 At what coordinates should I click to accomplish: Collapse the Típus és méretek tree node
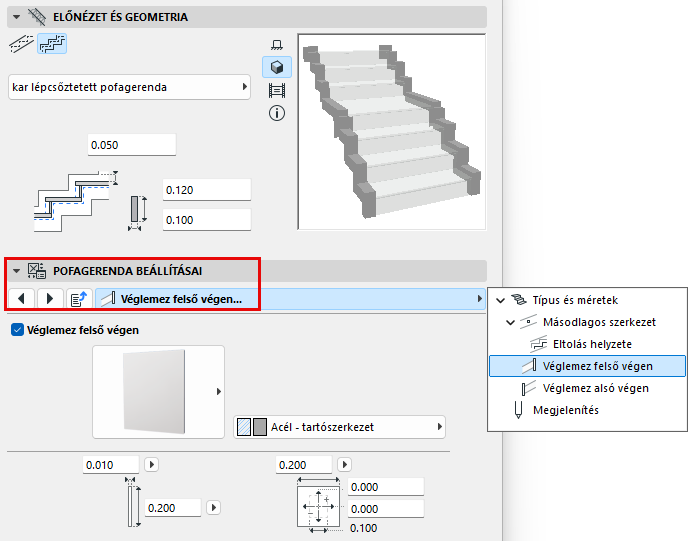pos(501,300)
